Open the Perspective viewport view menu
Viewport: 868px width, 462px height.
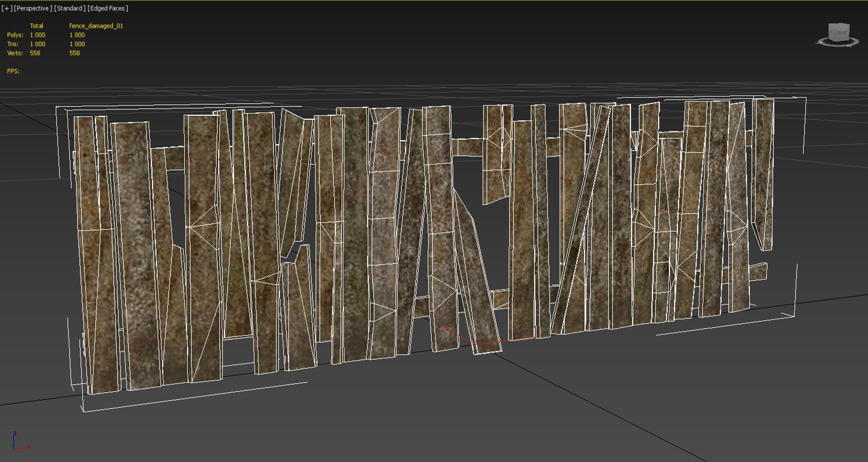(x=33, y=8)
